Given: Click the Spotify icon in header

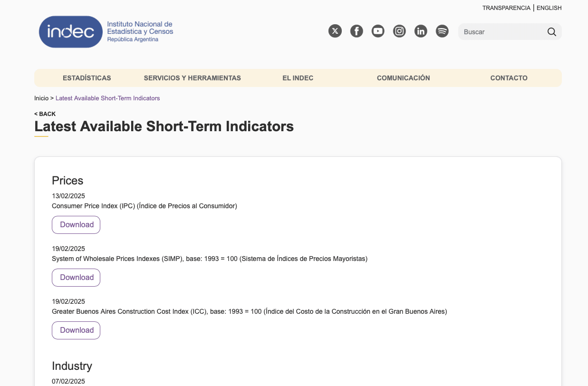Looking at the screenshot, I should click(442, 31).
